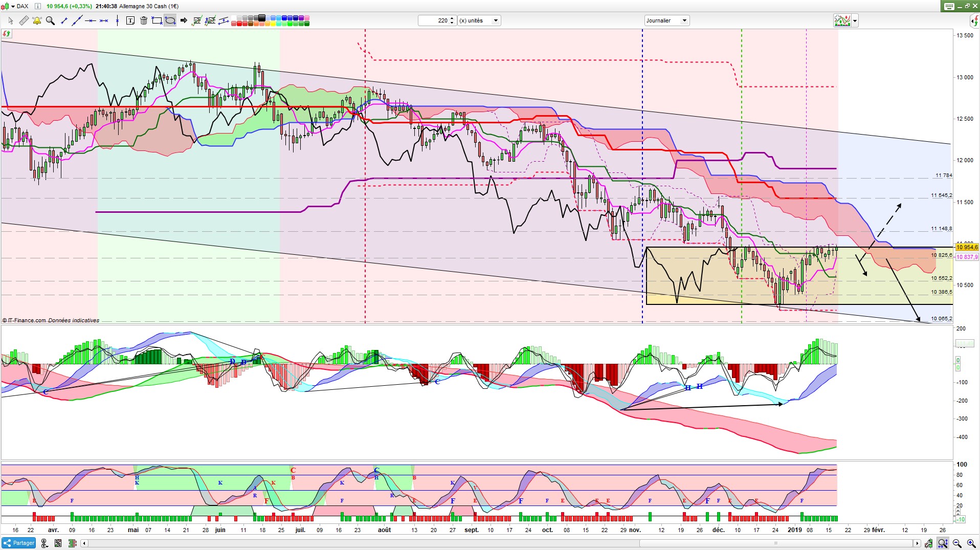
Task: Increase units with the up stepper arrow
Action: pos(452,18)
